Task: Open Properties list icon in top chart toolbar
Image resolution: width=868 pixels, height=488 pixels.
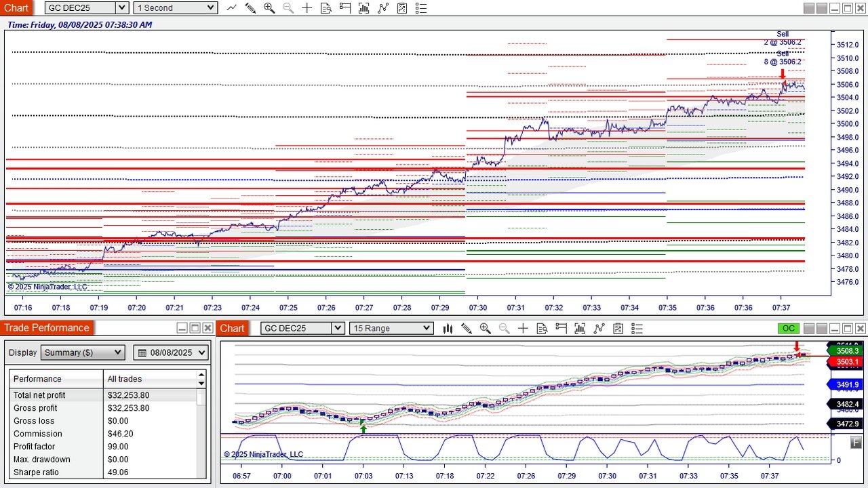Action: tap(421, 8)
